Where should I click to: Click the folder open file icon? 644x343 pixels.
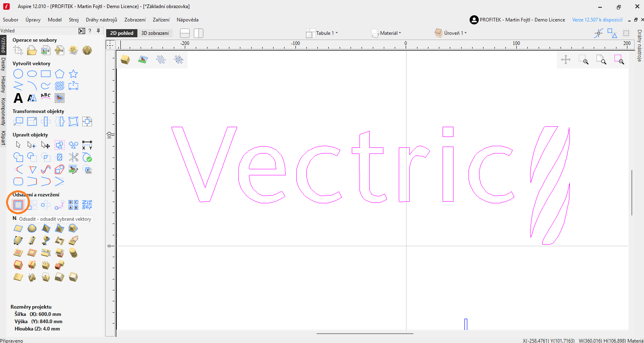point(32,50)
